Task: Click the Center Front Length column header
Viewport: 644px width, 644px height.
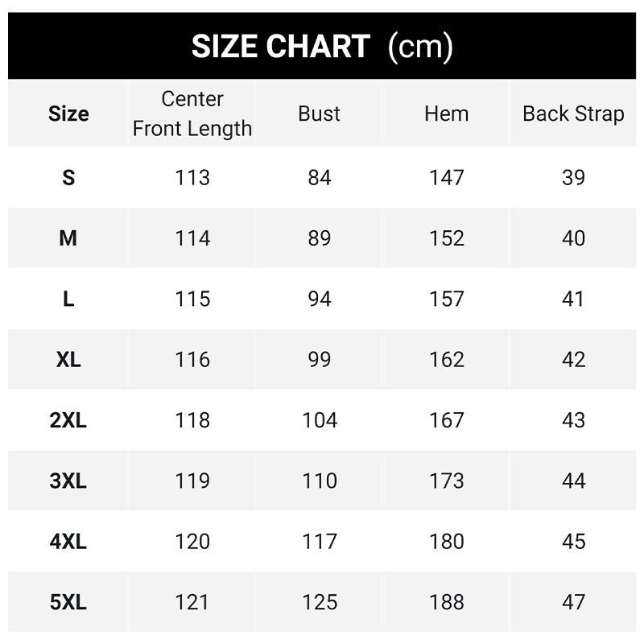Action: [192, 114]
